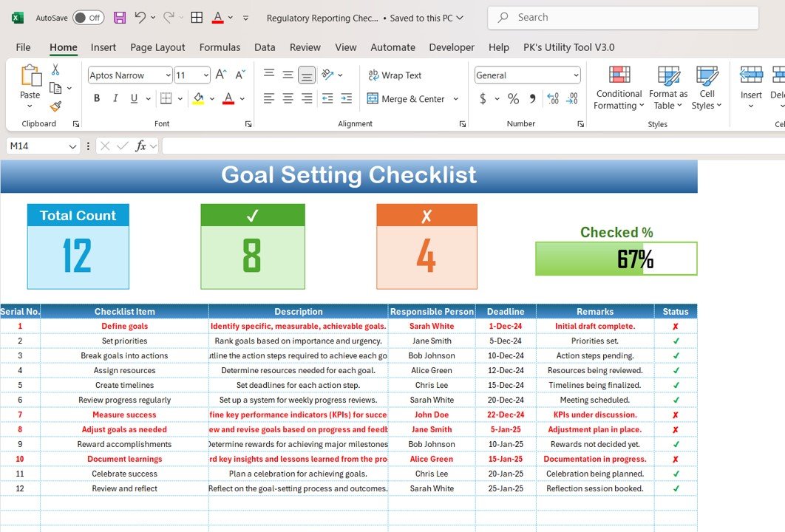This screenshot has height=532, width=785.
Task: Click the Paste clipboard icon
Action: 30,75
